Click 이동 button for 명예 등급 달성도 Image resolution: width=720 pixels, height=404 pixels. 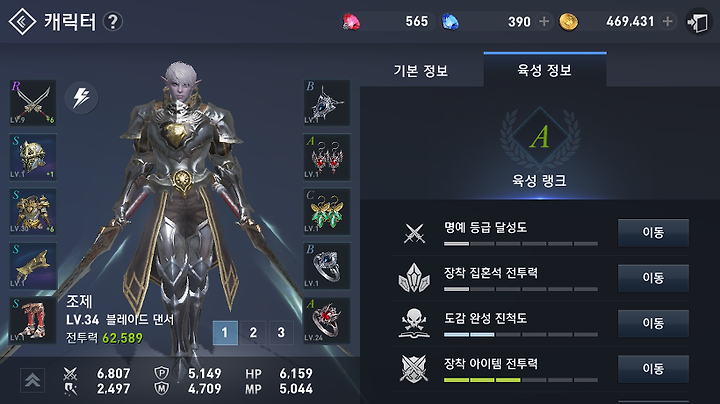point(653,232)
